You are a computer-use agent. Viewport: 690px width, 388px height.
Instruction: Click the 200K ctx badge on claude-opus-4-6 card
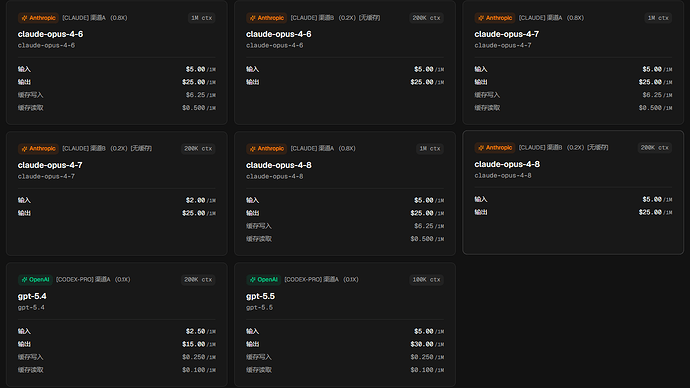point(426,18)
